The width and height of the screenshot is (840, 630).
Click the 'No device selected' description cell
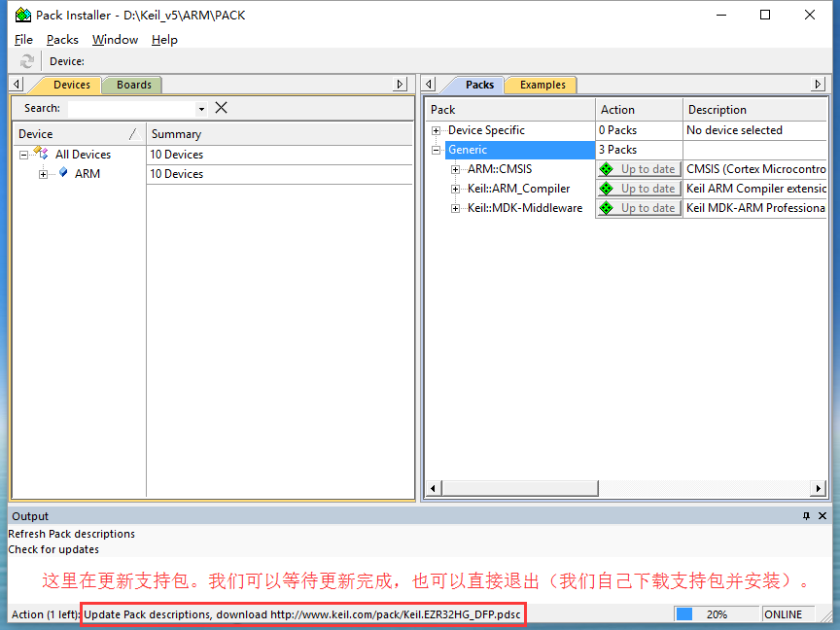[755, 130]
